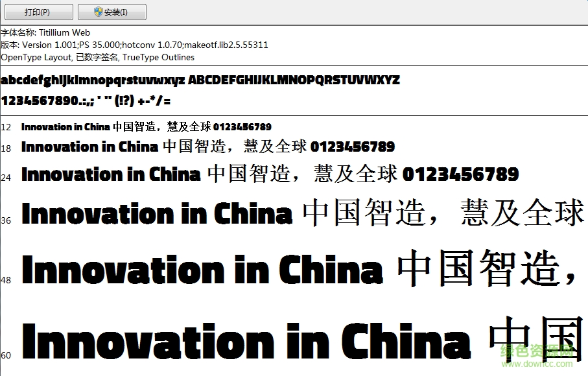Click the lowercase alphabet sample 'abcdefghijklmnopqrstuvwxyz'
588x376 pixels.
point(93,80)
